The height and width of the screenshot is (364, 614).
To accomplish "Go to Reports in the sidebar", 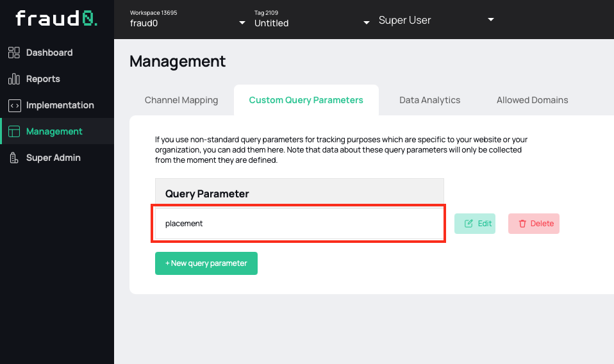I will [x=43, y=79].
